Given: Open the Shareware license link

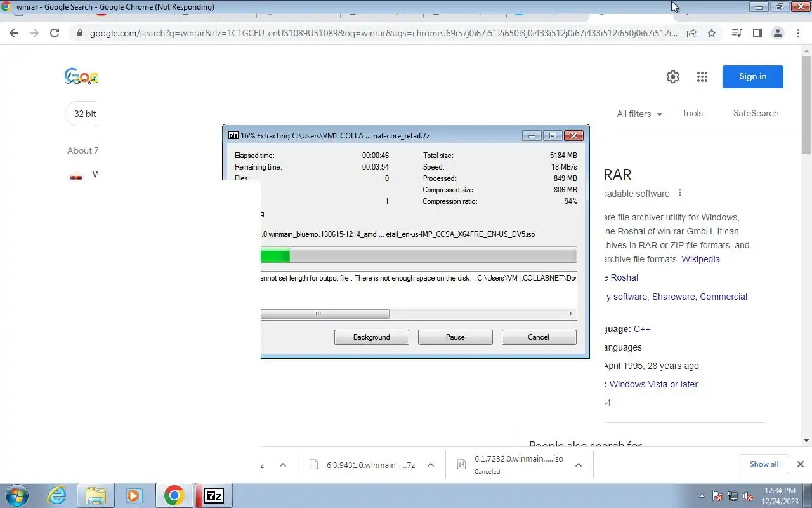Looking at the screenshot, I should [x=673, y=297].
